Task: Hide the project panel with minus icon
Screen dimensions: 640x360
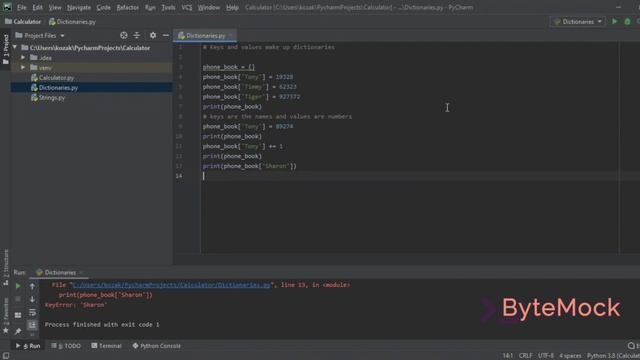Action: (x=166, y=36)
